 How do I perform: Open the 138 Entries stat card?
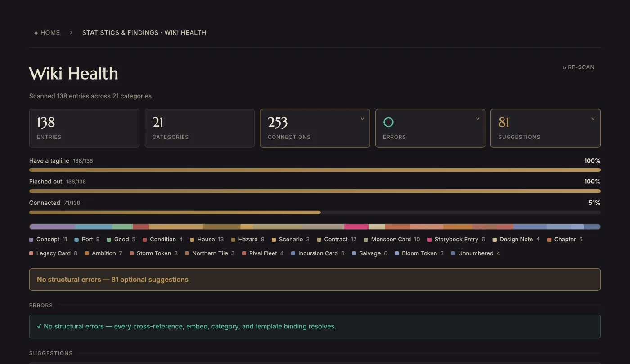84,128
